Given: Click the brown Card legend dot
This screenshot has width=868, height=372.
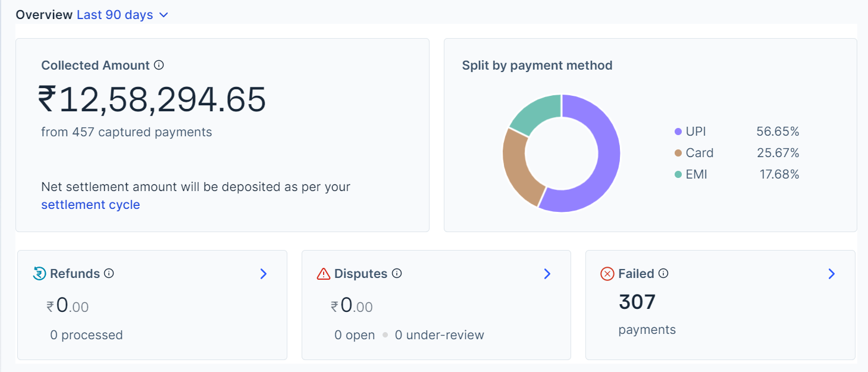Looking at the screenshot, I should [x=678, y=153].
